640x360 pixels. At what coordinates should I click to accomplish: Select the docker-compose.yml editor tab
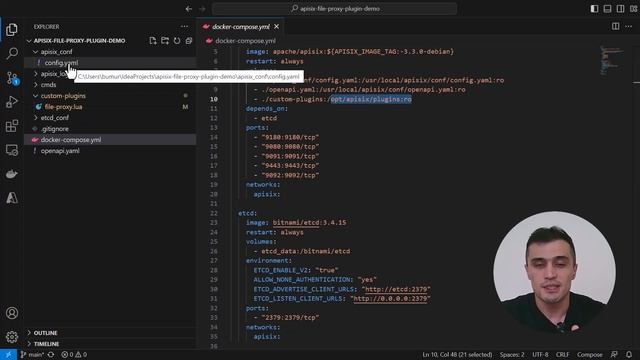click(240, 27)
